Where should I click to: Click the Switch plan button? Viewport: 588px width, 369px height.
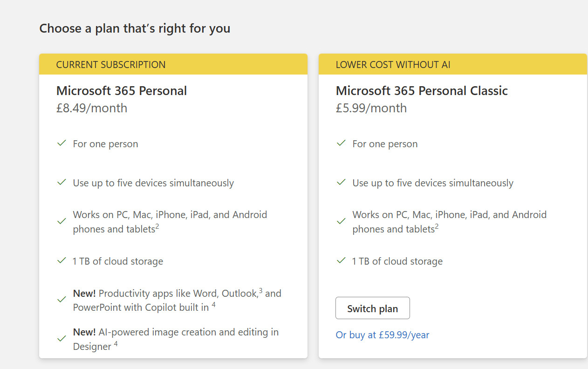click(x=372, y=308)
